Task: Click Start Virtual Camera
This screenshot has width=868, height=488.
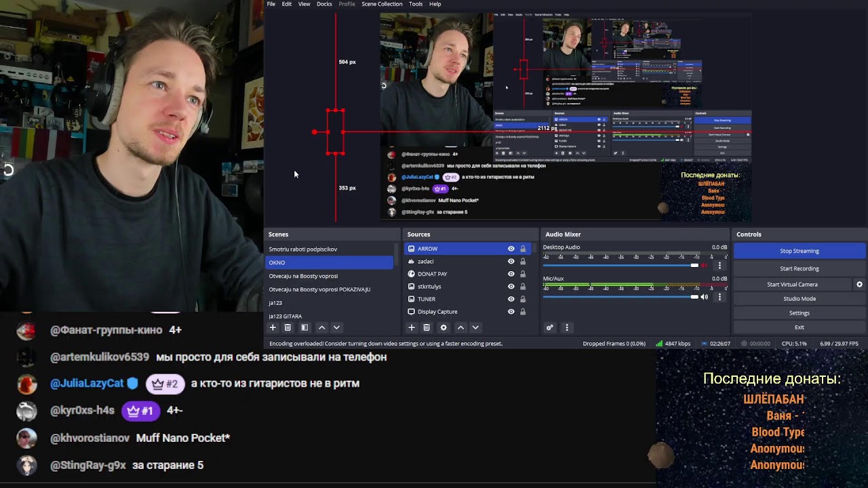Action: (792, 285)
